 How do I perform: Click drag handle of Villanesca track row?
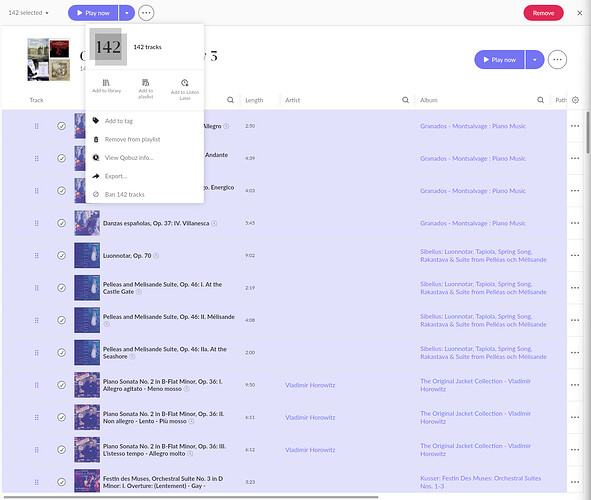tap(37, 223)
